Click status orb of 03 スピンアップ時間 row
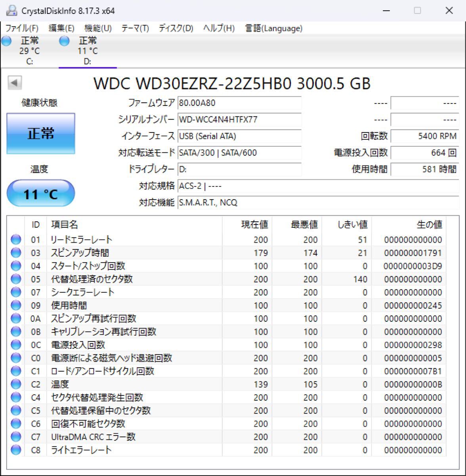The height and width of the screenshot is (476, 466). [x=16, y=253]
